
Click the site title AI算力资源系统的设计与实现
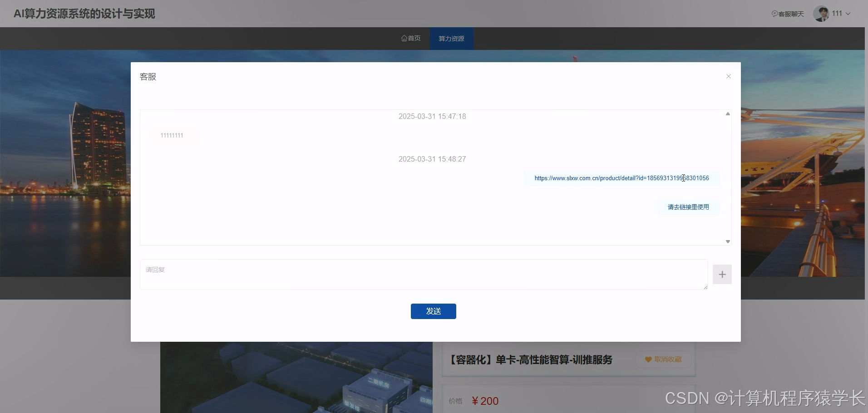click(x=84, y=14)
